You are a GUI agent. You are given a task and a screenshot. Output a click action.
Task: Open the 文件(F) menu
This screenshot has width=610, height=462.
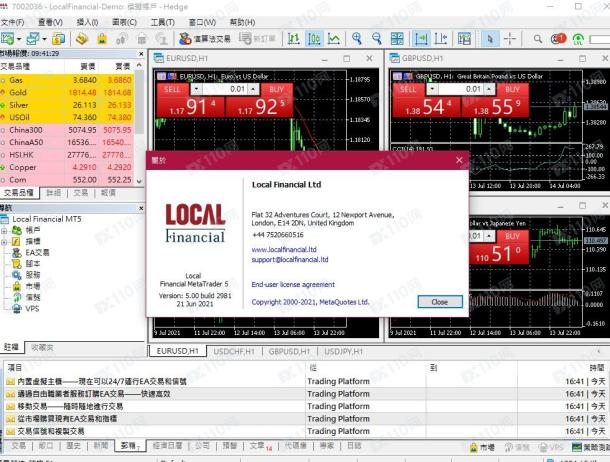(x=12, y=22)
